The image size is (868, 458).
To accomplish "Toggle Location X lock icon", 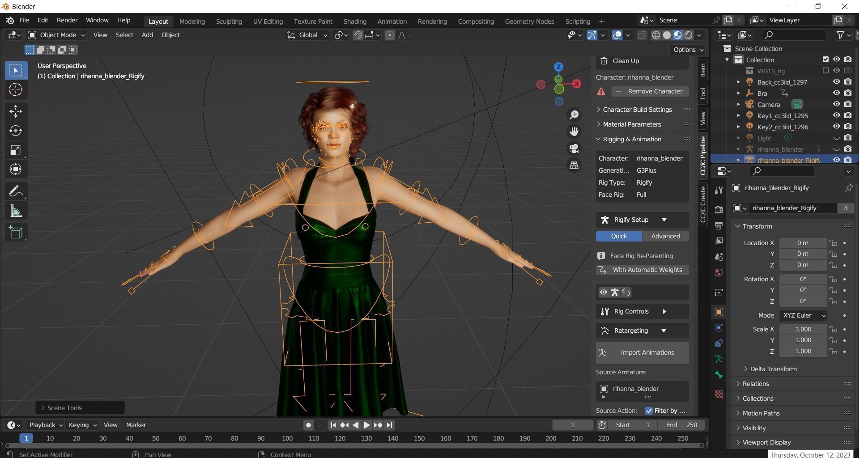I will [833, 243].
